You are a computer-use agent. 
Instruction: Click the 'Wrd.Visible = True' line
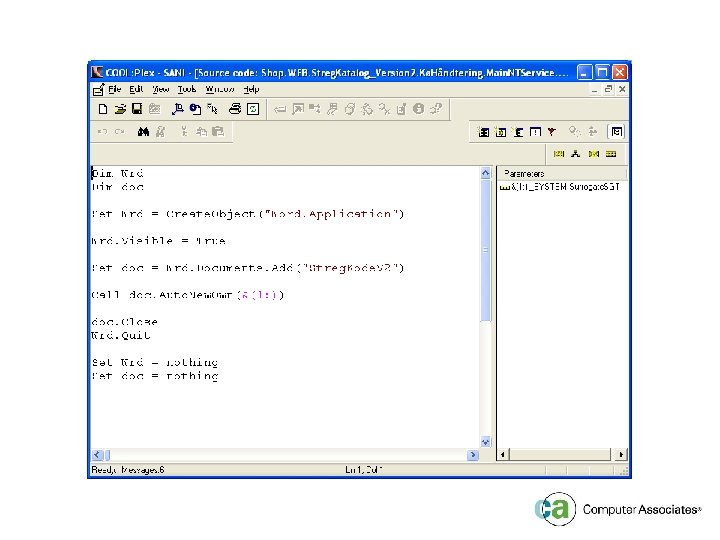click(x=158, y=241)
